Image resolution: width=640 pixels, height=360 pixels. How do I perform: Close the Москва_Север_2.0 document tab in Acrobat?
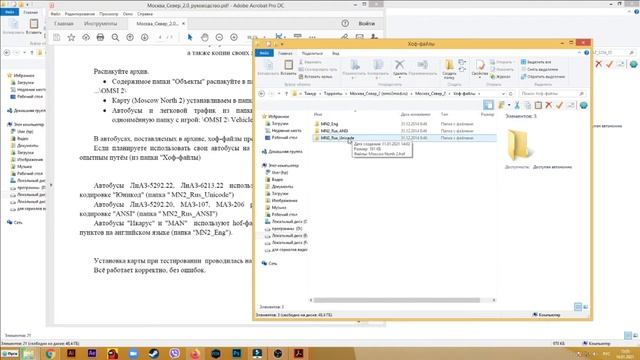pos(183,24)
